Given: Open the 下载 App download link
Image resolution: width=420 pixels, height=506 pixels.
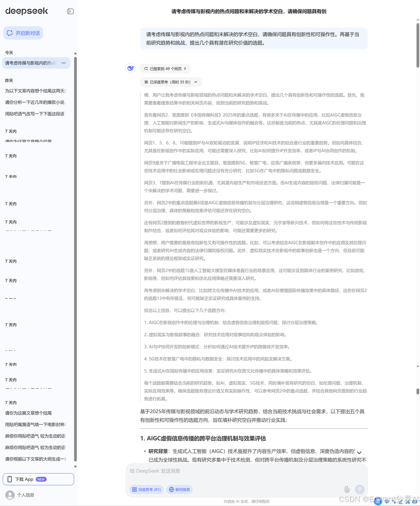Looking at the screenshot, I should point(38,479).
